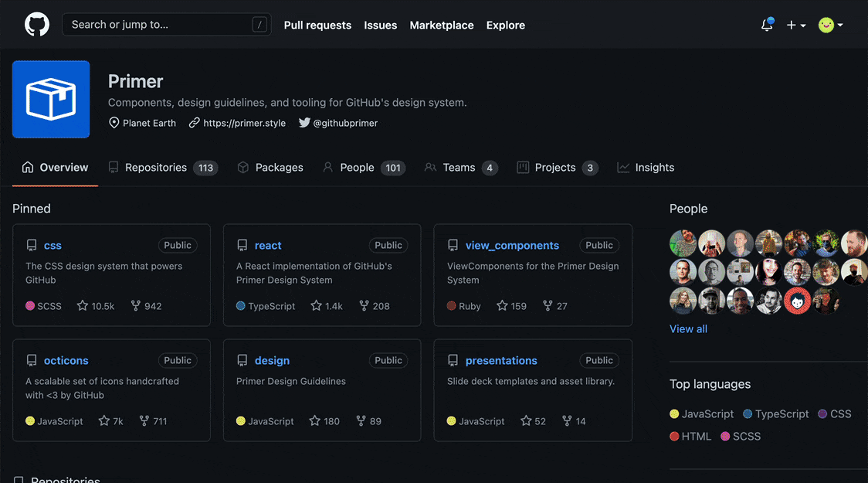
Task: Click the fork icon on react card
Action: pyautogui.click(x=364, y=306)
